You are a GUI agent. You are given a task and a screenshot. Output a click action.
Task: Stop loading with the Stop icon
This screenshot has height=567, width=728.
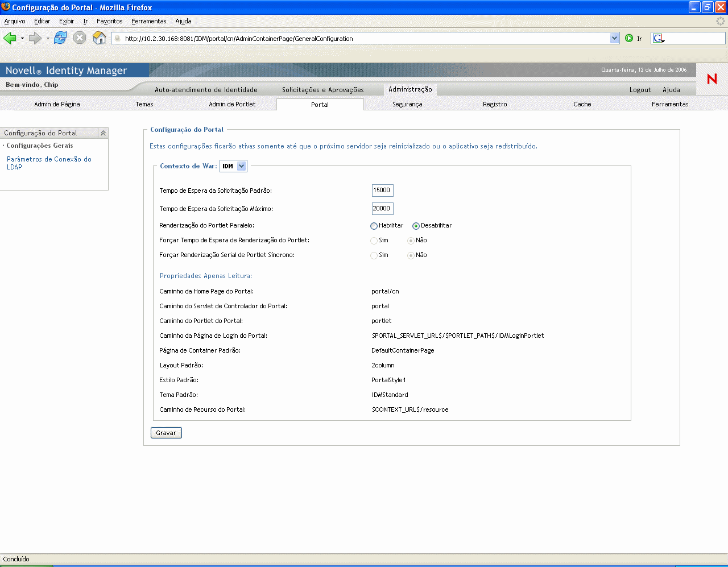tap(80, 38)
